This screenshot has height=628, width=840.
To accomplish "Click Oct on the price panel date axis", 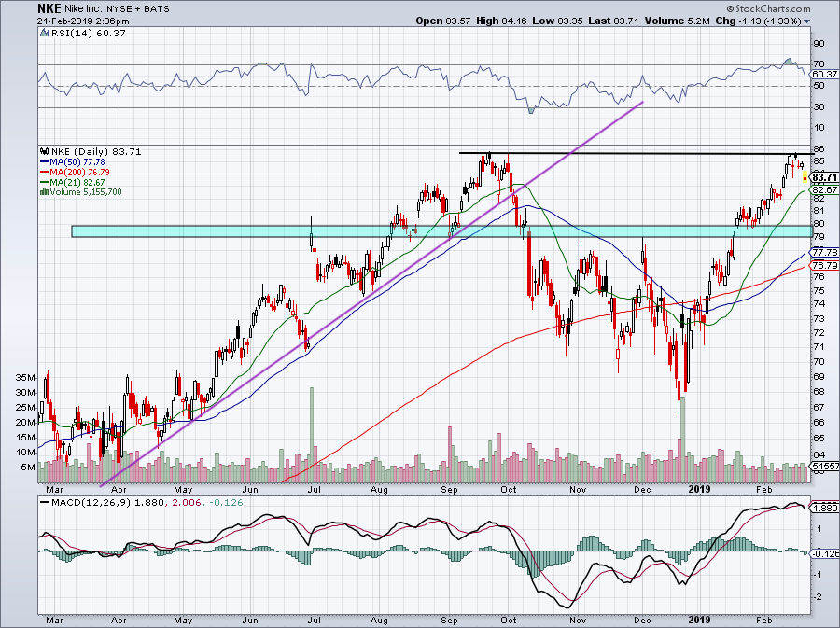I will click(x=509, y=489).
